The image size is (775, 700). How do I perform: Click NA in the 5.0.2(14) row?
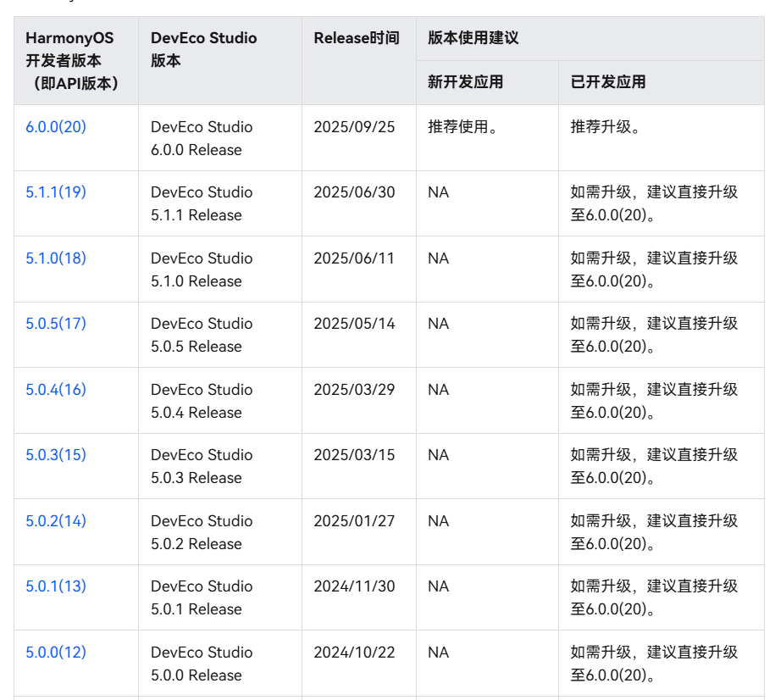[x=439, y=520]
